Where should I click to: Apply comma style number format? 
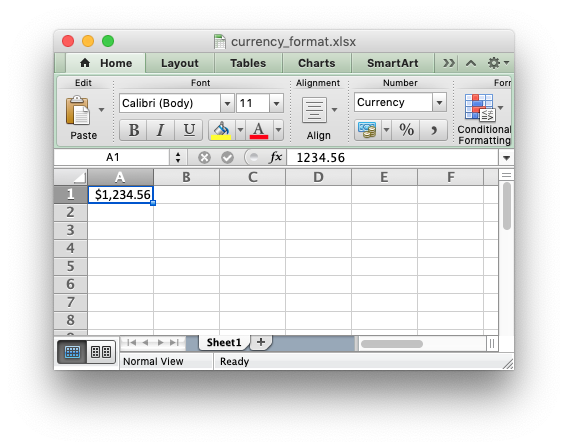433,130
